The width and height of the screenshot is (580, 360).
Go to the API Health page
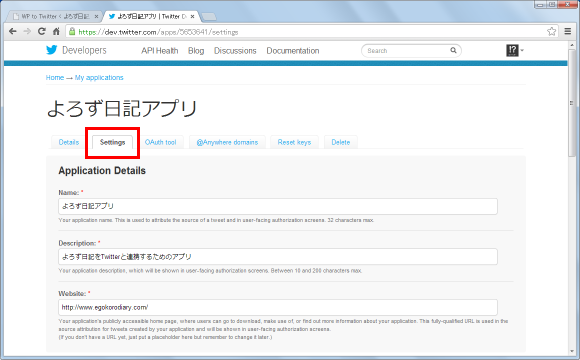[159, 51]
